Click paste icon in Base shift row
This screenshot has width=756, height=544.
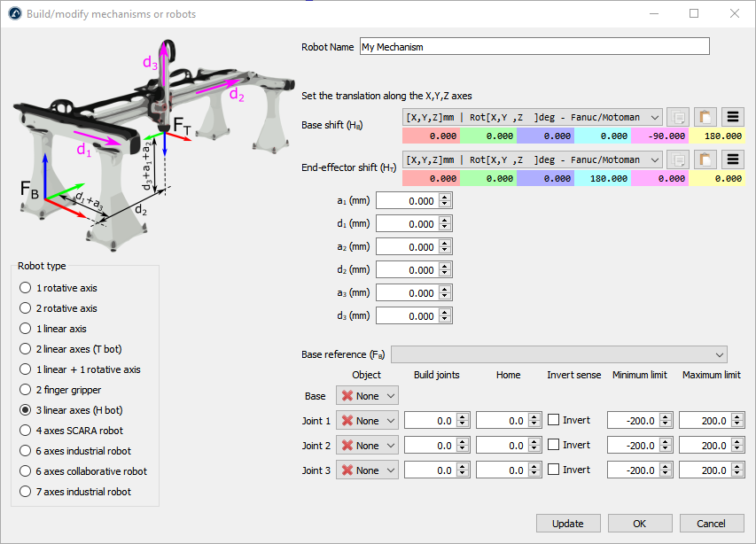705,117
